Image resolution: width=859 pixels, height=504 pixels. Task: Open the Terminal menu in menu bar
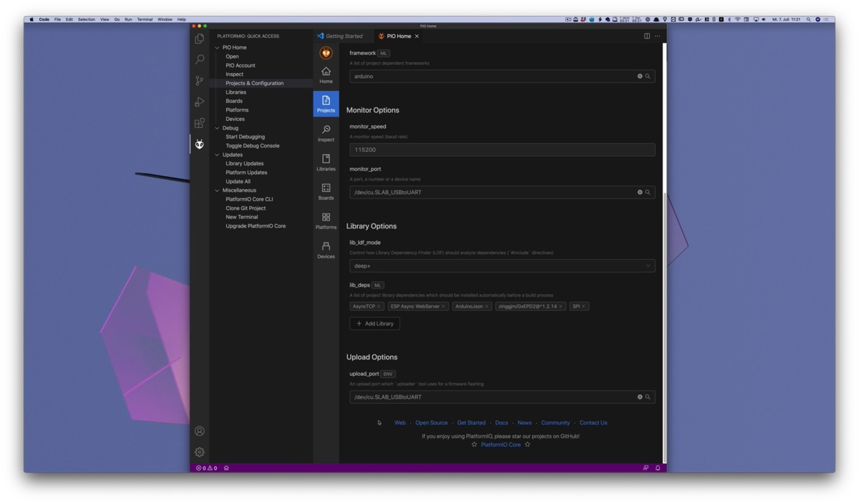(x=145, y=19)
